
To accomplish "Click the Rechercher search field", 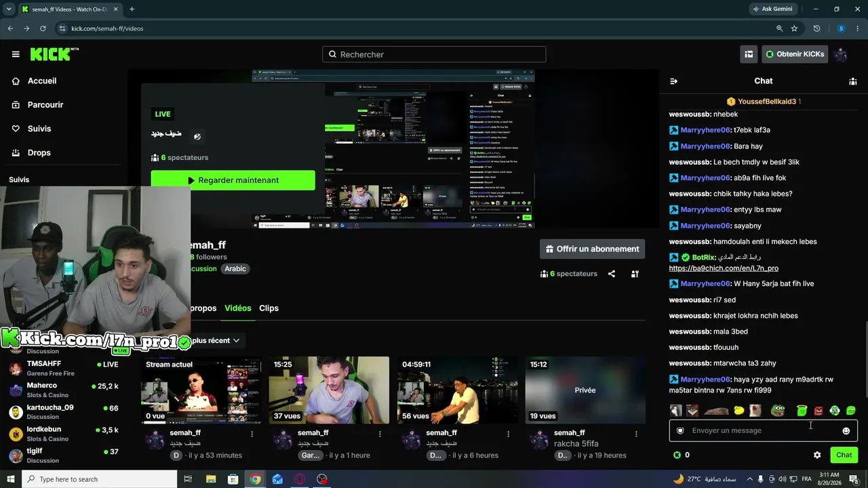I will 434,54.
